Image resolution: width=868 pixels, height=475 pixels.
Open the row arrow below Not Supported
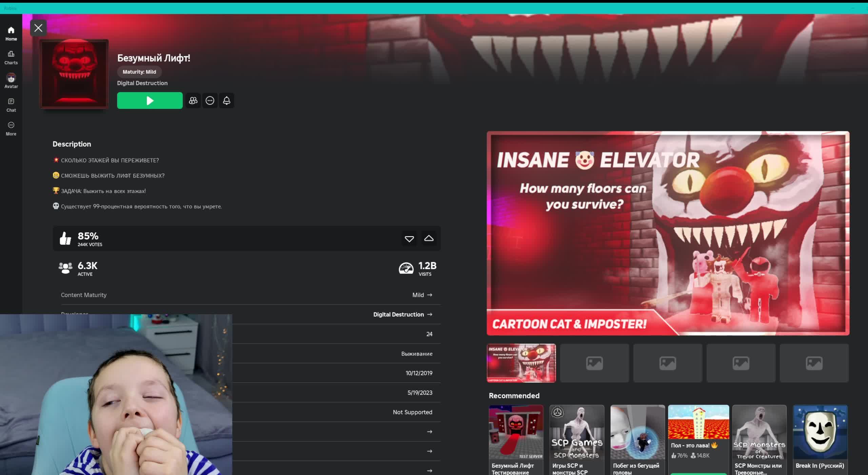tap(430, 432)
